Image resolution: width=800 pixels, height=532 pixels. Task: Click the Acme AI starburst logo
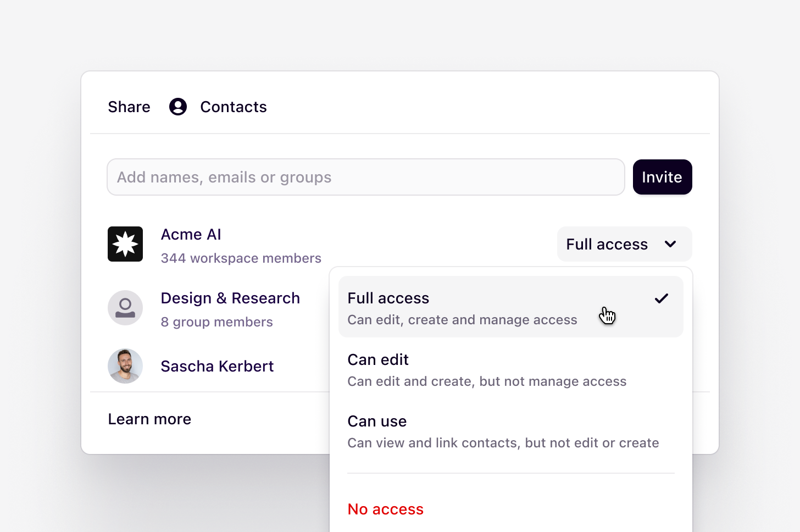pos(125,244)
